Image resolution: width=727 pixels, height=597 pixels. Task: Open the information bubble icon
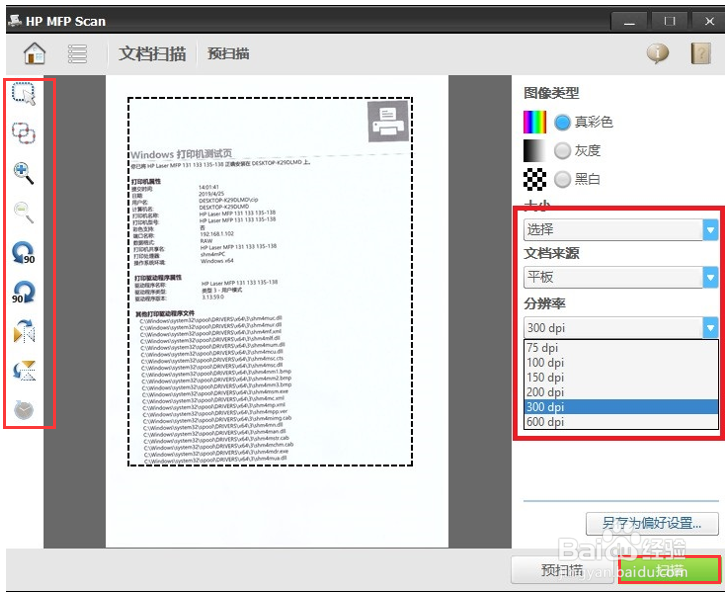pos(658,53)
